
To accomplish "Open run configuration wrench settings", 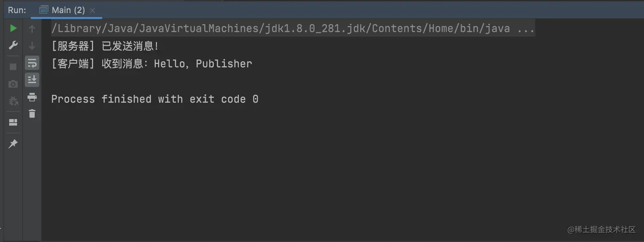I will coord(13,46).
